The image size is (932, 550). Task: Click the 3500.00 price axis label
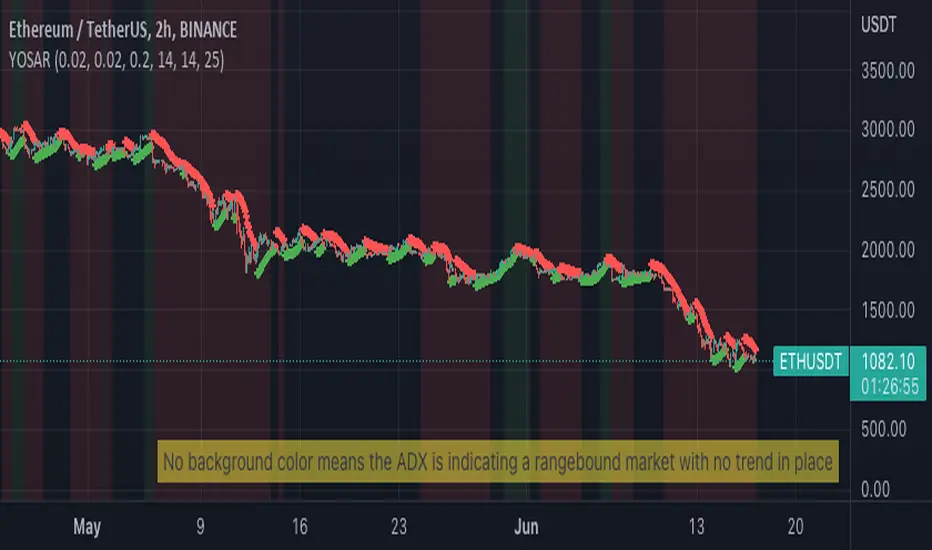[x=888, y=71]
